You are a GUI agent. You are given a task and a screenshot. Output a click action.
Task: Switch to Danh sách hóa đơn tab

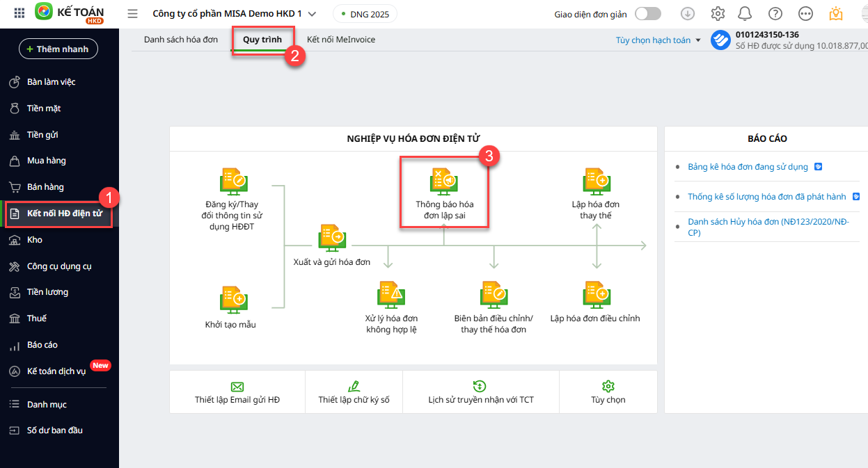point(181,40)
